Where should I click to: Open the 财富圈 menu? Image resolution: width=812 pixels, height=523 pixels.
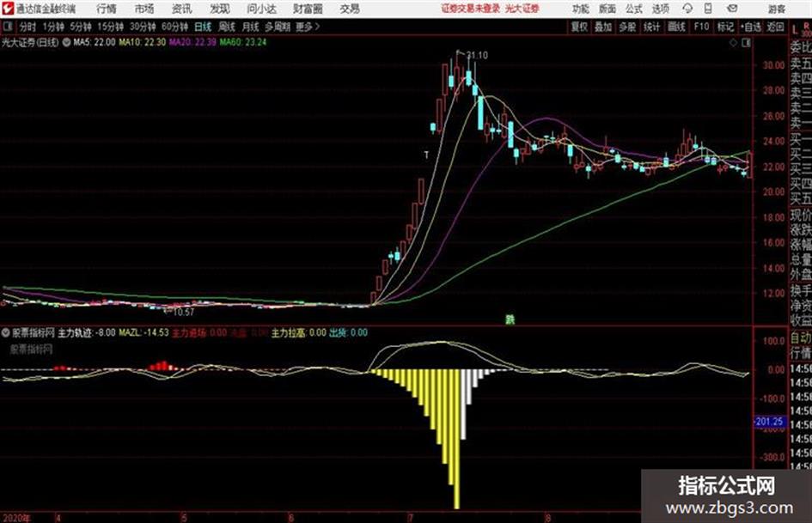(308, 9)
